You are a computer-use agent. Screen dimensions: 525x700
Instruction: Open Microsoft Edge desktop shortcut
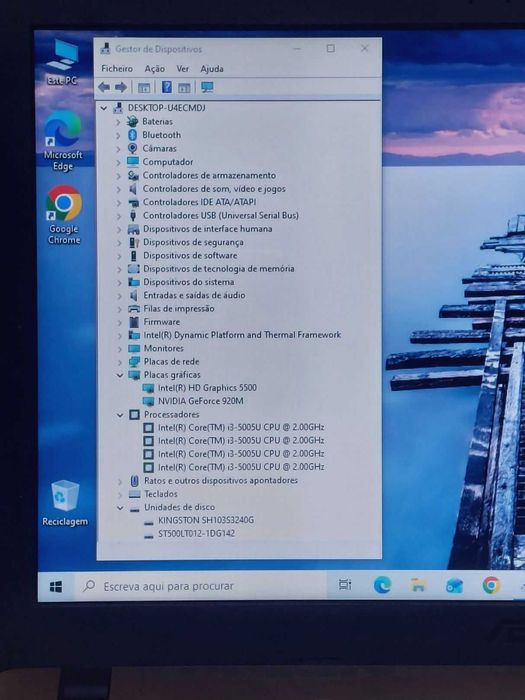[x=63, y=140]
